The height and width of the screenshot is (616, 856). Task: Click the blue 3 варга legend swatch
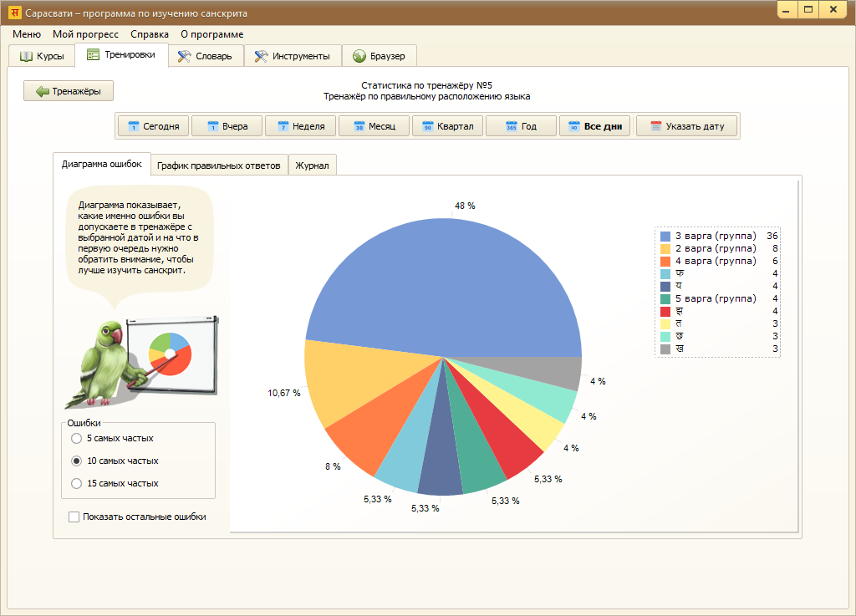click(x=665, y=237)
